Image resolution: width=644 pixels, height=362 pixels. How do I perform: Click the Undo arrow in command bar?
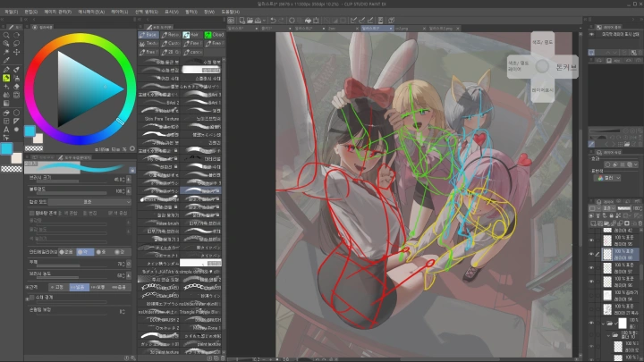coord(273,20)
